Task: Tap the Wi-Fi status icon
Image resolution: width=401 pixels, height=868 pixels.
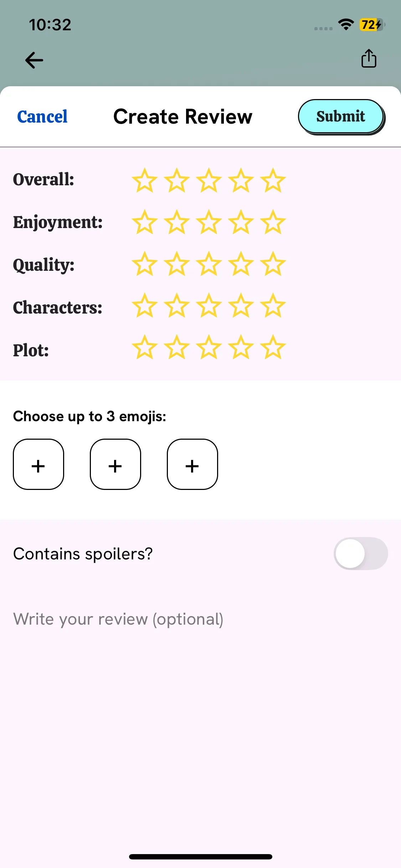Action: pos(346,24)
